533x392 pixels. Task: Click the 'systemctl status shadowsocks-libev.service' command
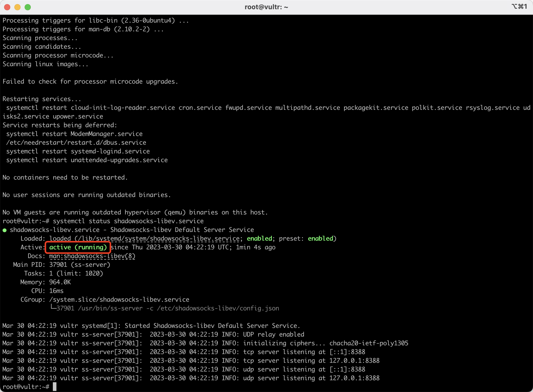(128, 221)
